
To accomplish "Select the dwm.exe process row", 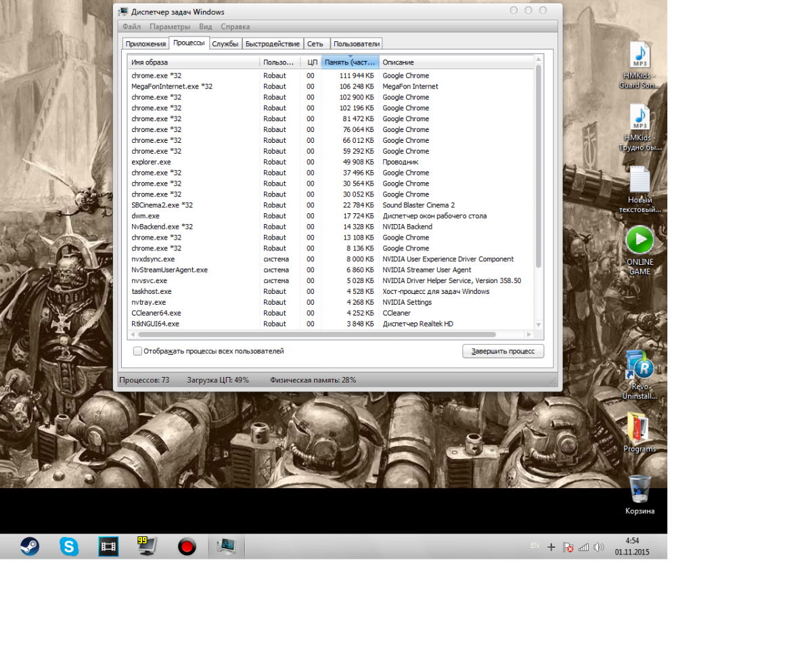I will click(x=332, y=216).
